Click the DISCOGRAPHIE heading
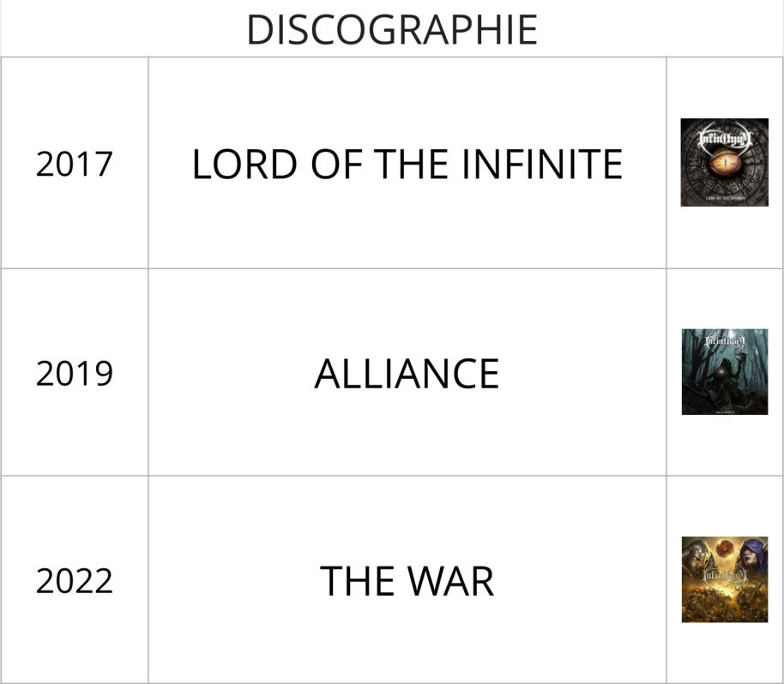The width and height of the screenshot is (784, 684). click(x=392, y=30)
